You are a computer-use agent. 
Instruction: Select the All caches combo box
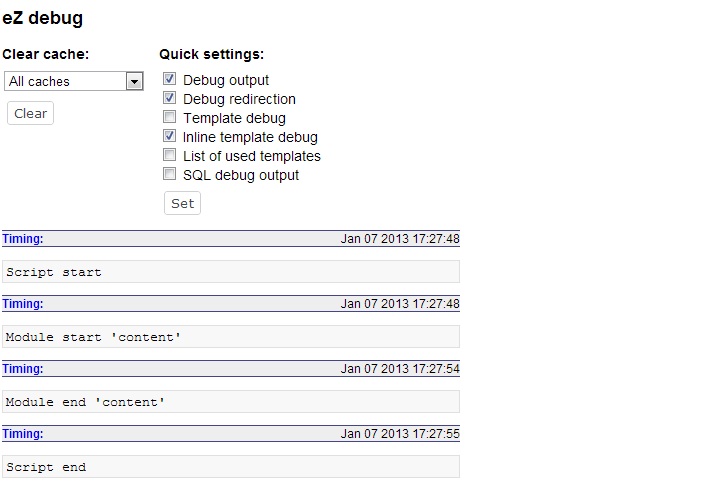click(x=74, y=81)
